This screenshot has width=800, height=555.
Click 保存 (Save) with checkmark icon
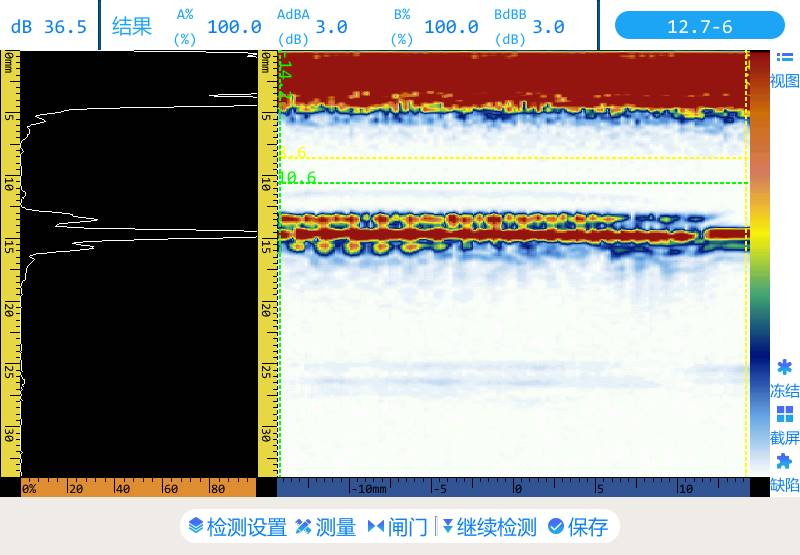click(x=577, y=527)
